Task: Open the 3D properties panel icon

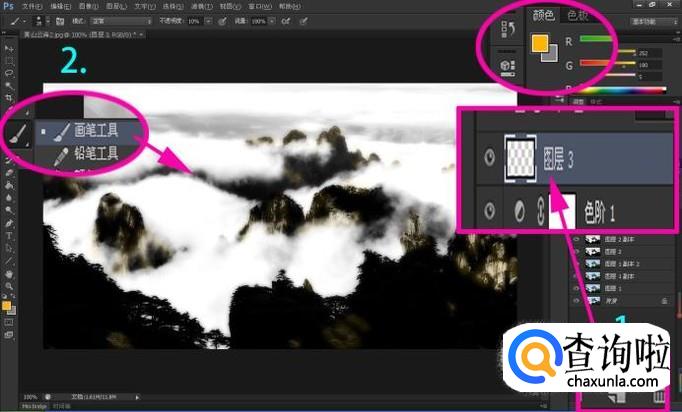Action: click(508, 67)
